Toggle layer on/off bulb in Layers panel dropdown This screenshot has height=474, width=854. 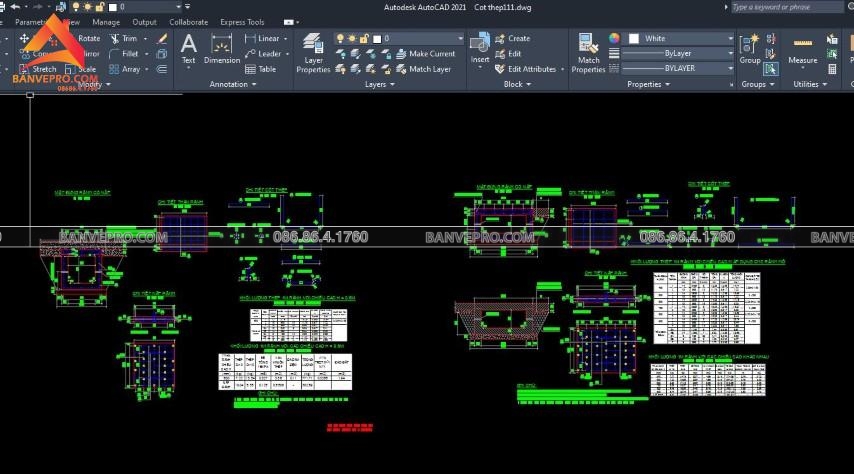(x=340, y=38)
